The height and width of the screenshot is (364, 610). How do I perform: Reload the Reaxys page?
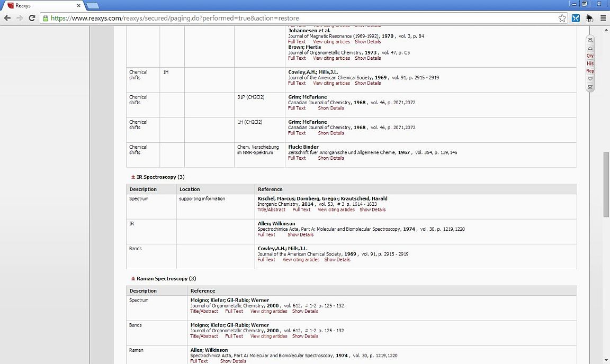[32, 18]
